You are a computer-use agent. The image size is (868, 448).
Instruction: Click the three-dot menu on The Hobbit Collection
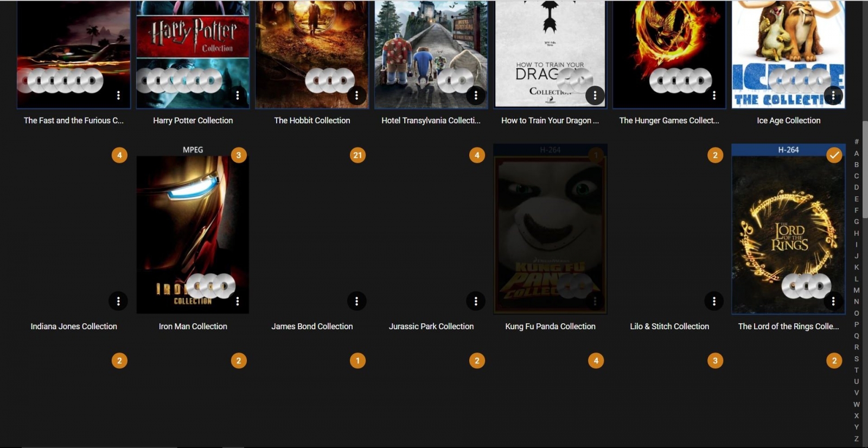pos(356,95)
